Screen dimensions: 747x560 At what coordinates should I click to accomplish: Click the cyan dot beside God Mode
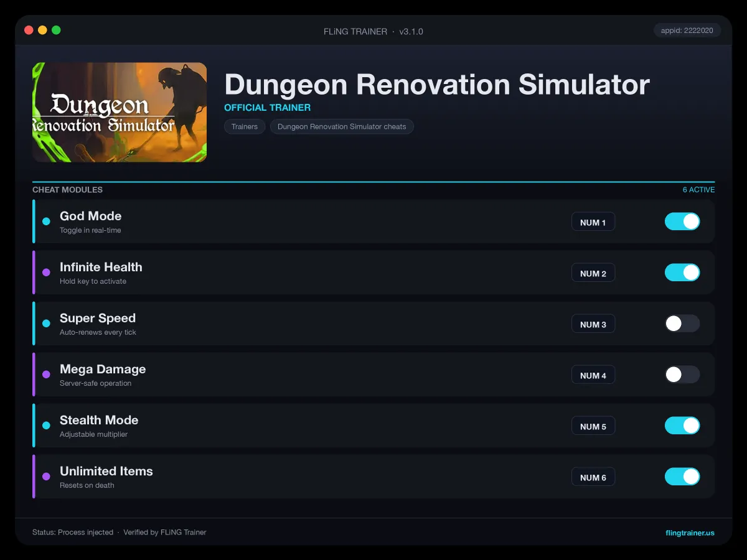(x=46, y=222)
